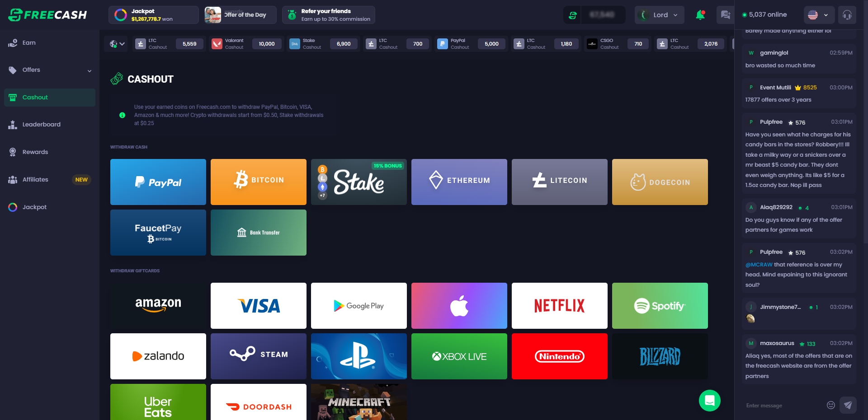Image resolution: width=868 pixels, height=420 pixels.
Task: Open support via headphones icon
Action: pyautogui.click(x=847, y=15)
